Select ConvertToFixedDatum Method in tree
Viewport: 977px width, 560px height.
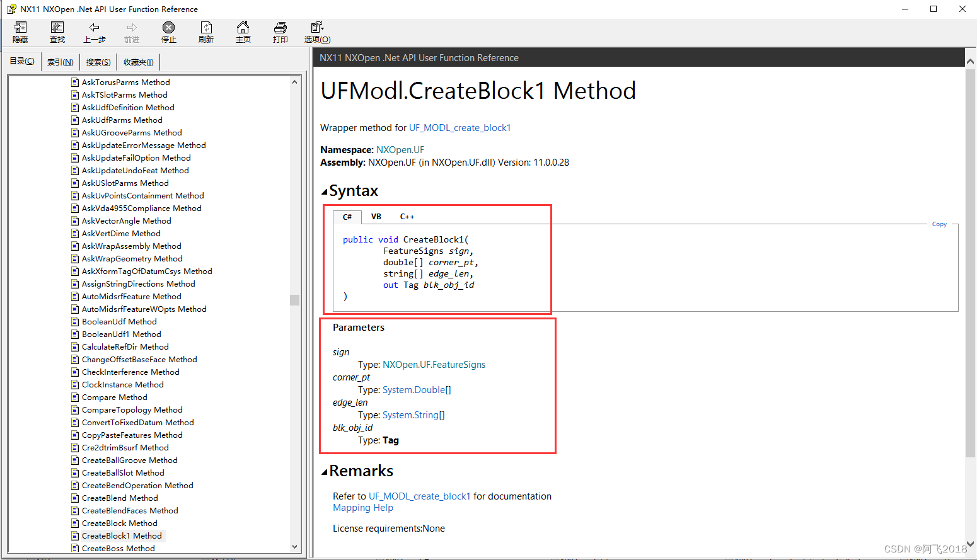coord(138,423)
